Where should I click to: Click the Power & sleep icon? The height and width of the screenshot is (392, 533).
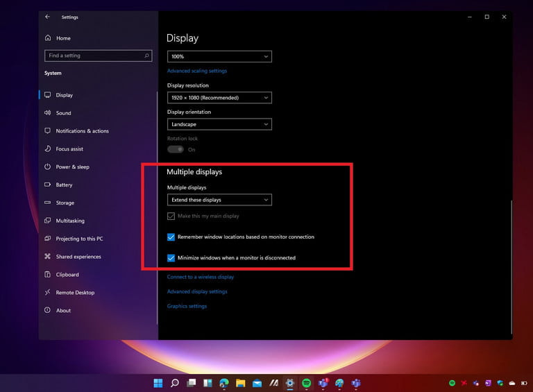pyautogui.click(x=48, y=167)
